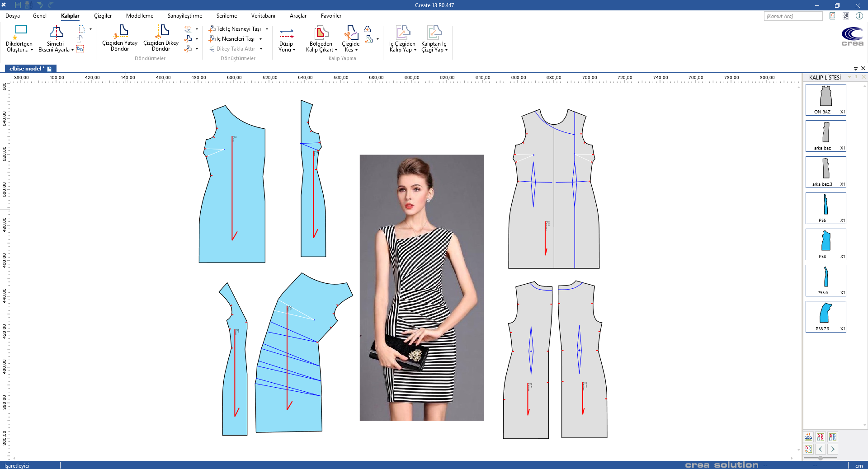Click the İç Çizgiden Kalıp Yap icon
868x469 pixels.
point(402,32)
